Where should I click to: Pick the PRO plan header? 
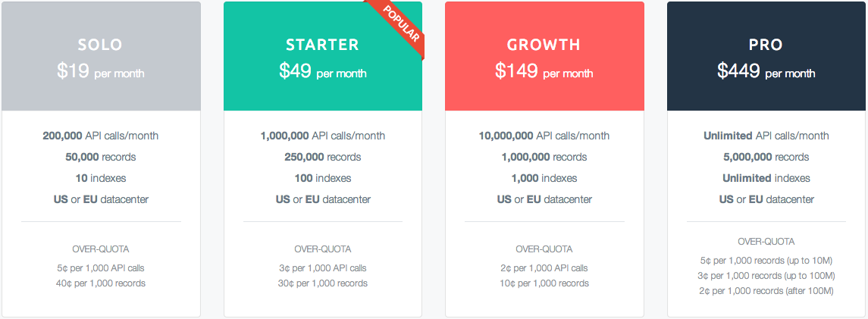coord(766,45)
